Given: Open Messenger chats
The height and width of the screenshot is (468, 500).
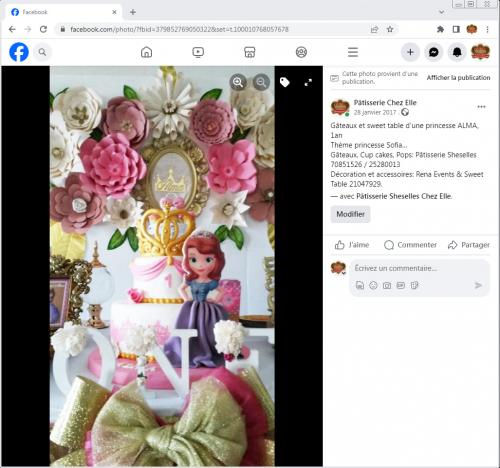Looking at the screenshot, I should [434, 52].
